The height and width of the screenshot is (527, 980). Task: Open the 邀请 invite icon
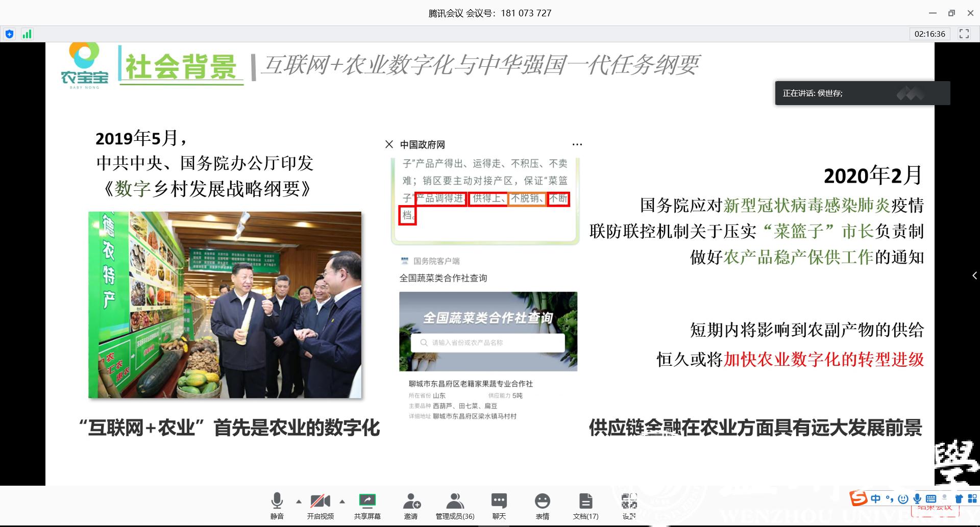point(411,505)
